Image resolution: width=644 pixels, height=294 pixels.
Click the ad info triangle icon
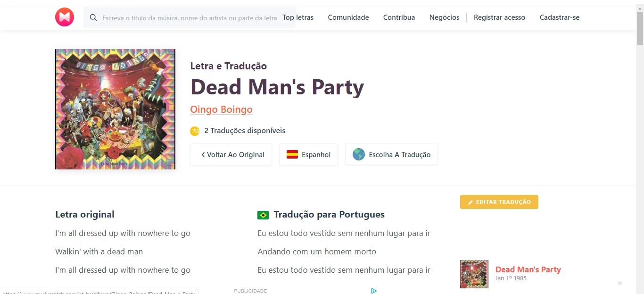(x=374, y=291)
